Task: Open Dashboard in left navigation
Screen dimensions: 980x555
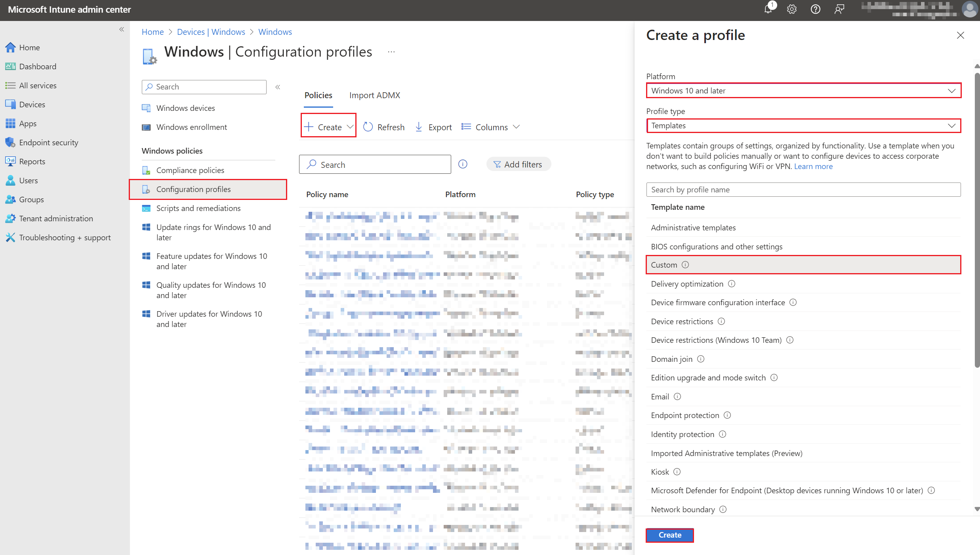Action: [x=38, y=67]
